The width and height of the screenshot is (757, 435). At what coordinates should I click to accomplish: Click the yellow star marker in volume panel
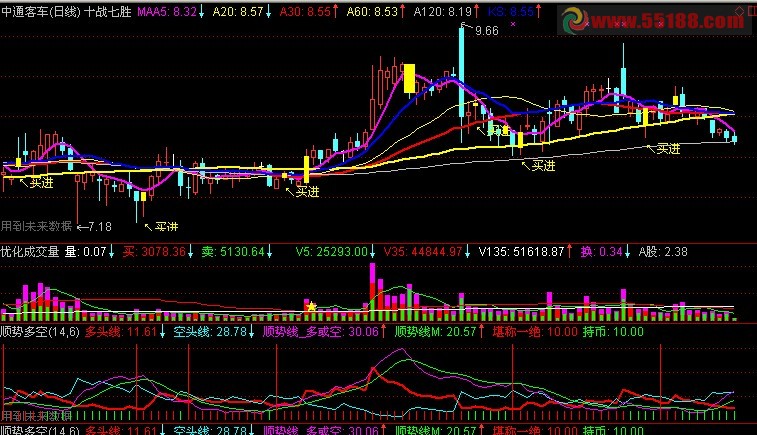coord(311,306)
